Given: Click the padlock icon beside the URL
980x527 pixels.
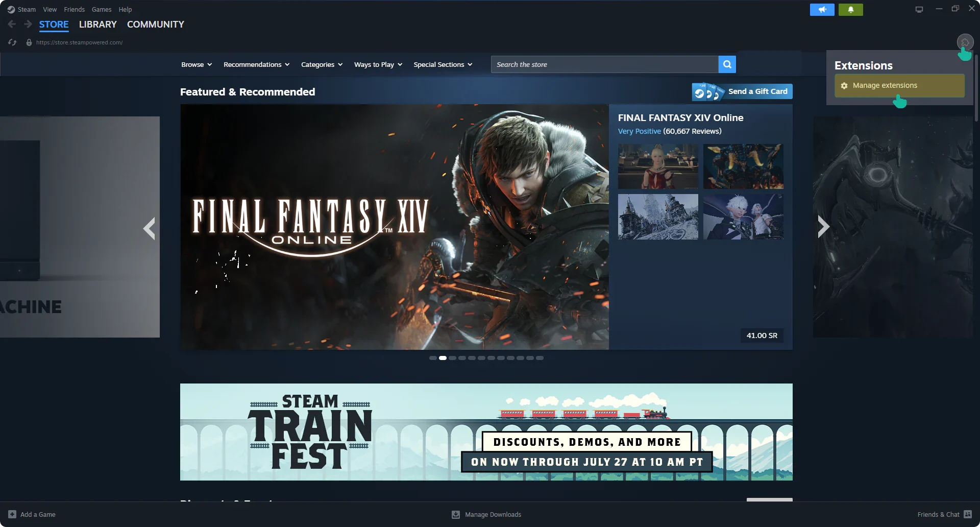Looking at the screenshot, I should (x=29, y=42).
